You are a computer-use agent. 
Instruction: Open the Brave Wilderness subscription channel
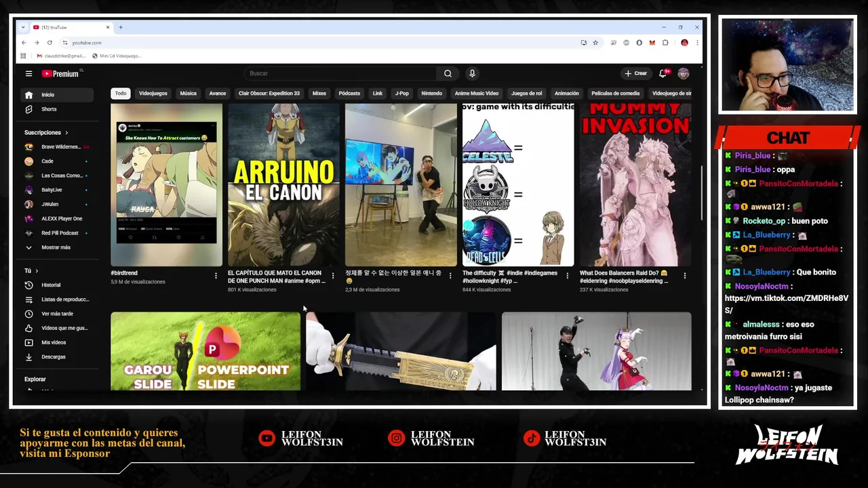pyautogui.click(x=56, y=147)
